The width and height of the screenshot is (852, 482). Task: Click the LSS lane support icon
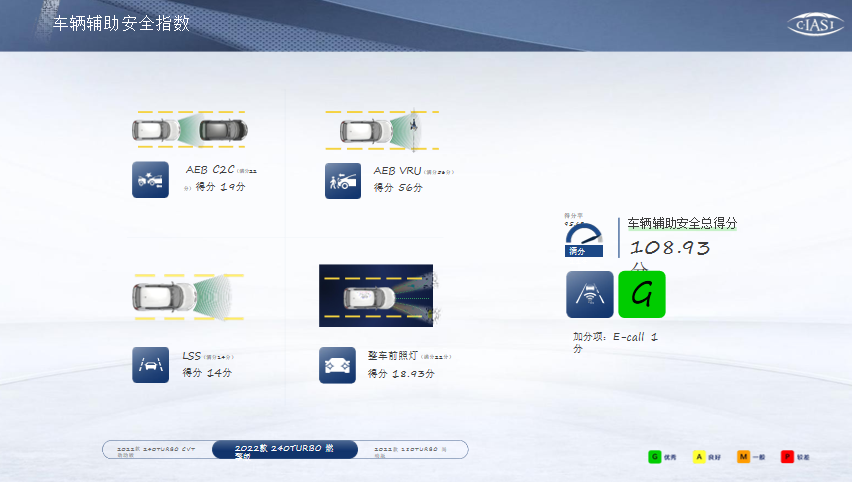pos(150,364)
